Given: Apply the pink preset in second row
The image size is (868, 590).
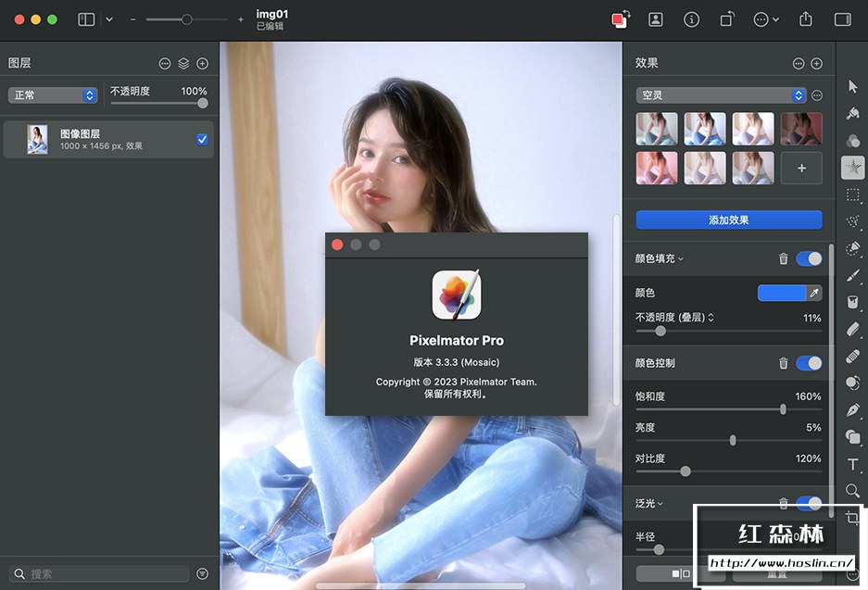Looking at the screenshot, I should click(657, 168).
